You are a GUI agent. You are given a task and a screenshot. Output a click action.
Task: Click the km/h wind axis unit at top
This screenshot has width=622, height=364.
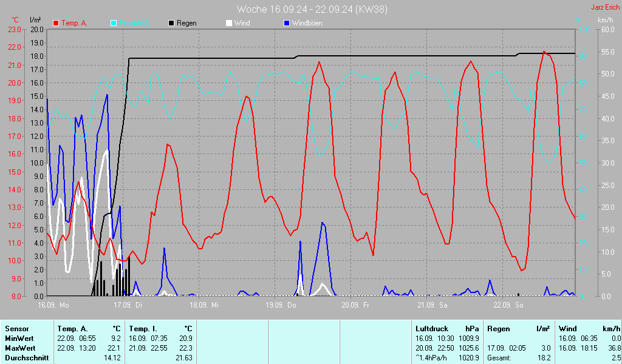tap(606, 20)
